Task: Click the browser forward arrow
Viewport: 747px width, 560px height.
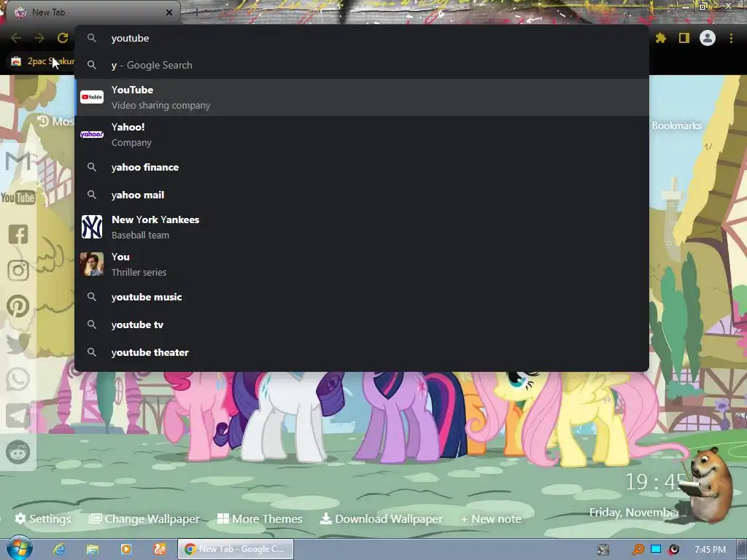Action: point(39,38)
